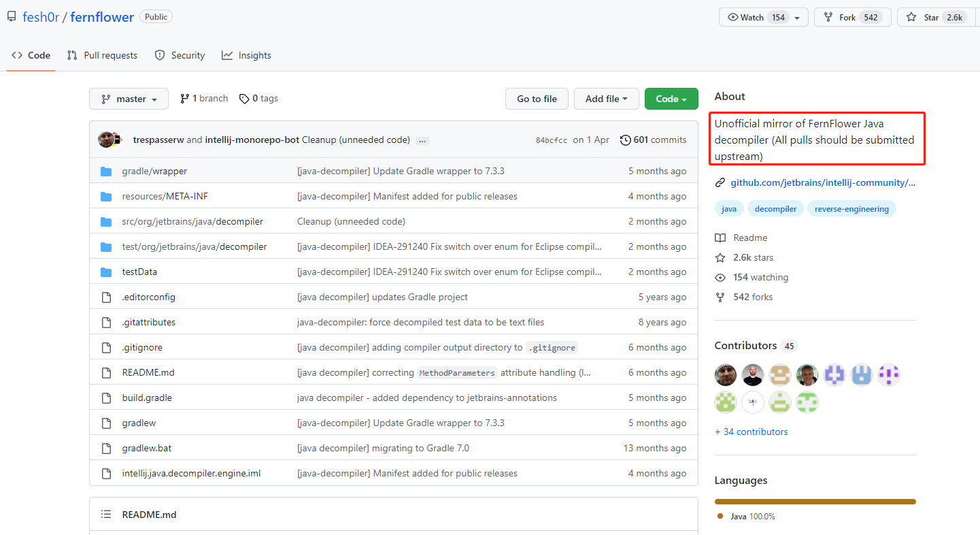Viewport: 980px width, 535px height.
Task: Open the resources/META-INF folder
Action: tap(165, 196)
